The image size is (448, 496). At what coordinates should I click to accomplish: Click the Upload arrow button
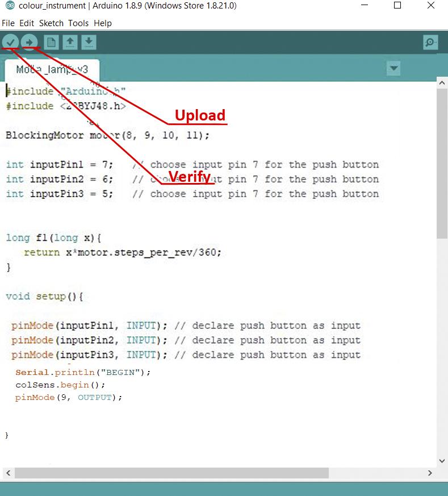30,41
